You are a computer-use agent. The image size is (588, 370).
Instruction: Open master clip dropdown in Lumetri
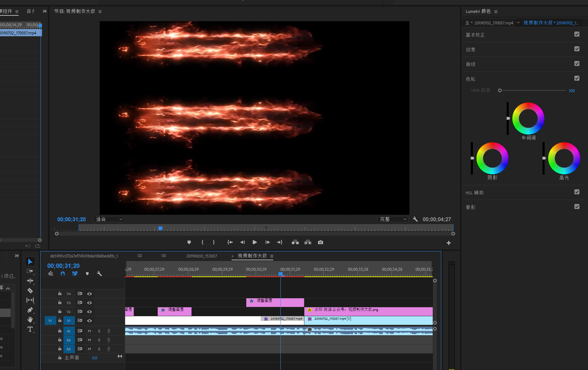click(x=518, y=23)
